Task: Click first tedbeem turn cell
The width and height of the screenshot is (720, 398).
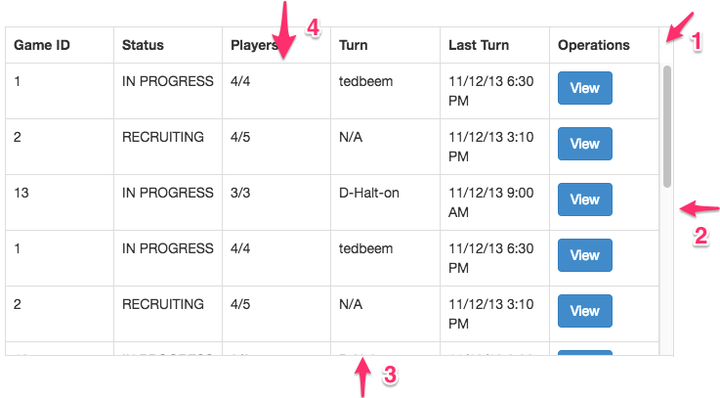Action: pyautogui.click(x=385, y=91)
